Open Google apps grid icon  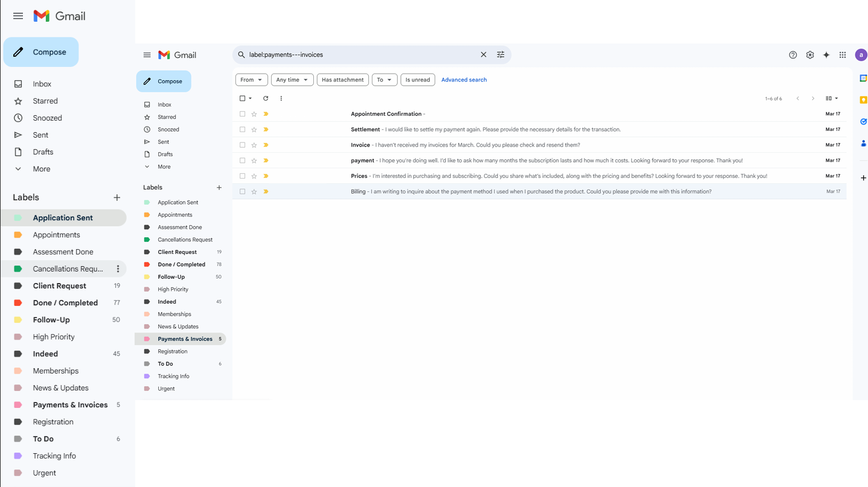(843, 55)
